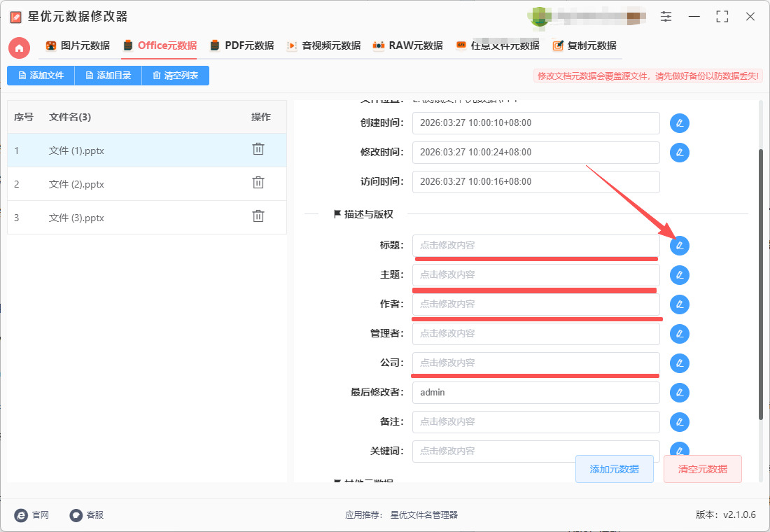This screenshot has height=532, width=770.
Task: Click the 序号 column header
Action: pos(24,117)
